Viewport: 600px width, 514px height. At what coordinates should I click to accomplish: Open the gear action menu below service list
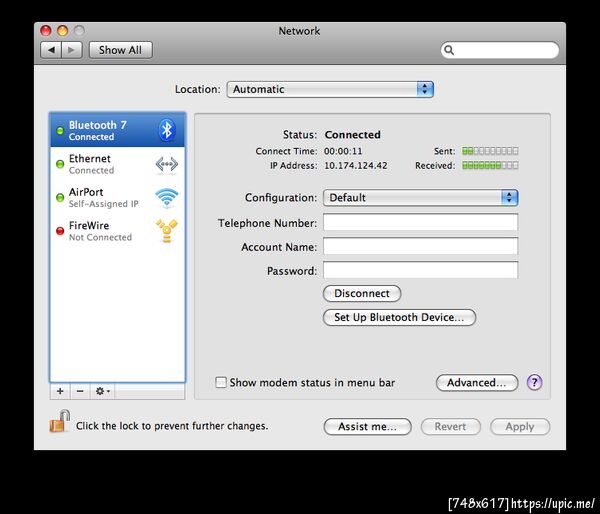click(102, 391)
